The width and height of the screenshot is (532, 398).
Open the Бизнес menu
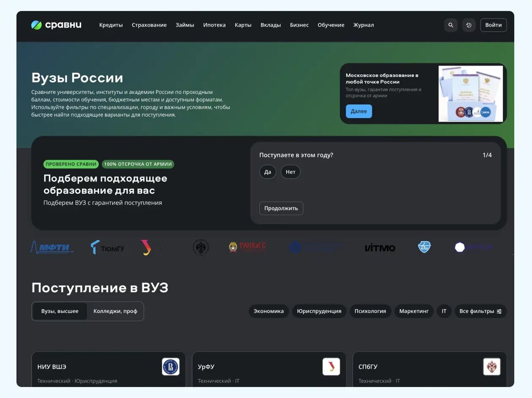(299, 25)
